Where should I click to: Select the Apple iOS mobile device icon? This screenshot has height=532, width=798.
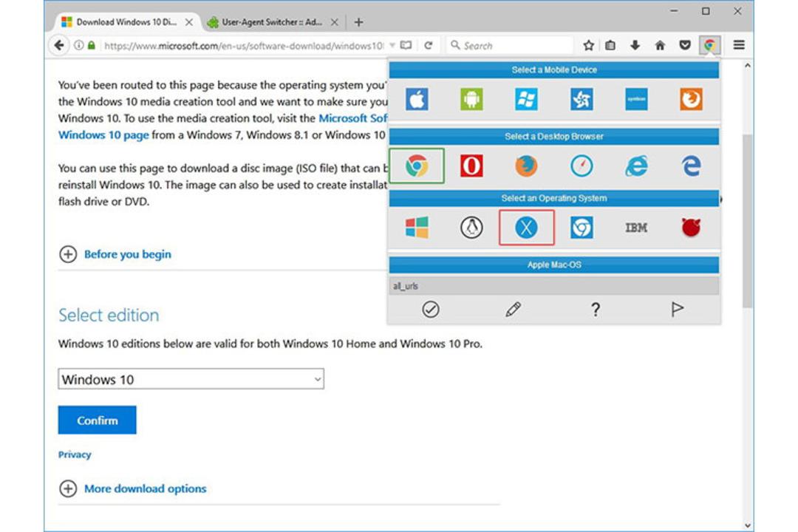[417, 99]
